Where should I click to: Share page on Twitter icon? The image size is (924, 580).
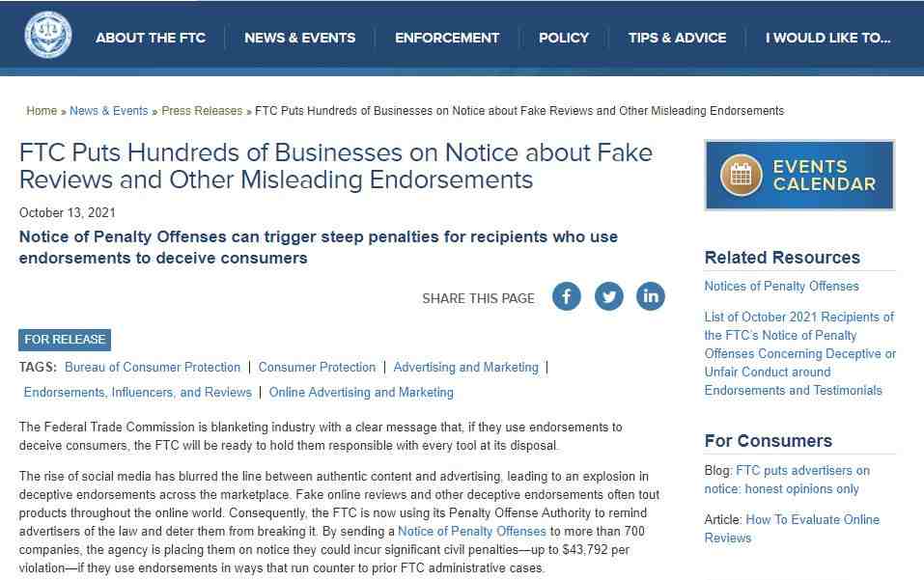(x=608, y=296)
